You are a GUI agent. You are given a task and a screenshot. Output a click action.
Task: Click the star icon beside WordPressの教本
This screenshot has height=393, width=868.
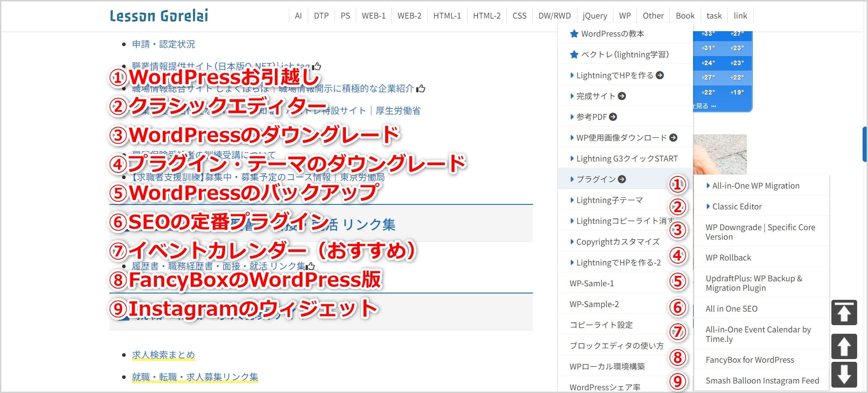[574, 34]
